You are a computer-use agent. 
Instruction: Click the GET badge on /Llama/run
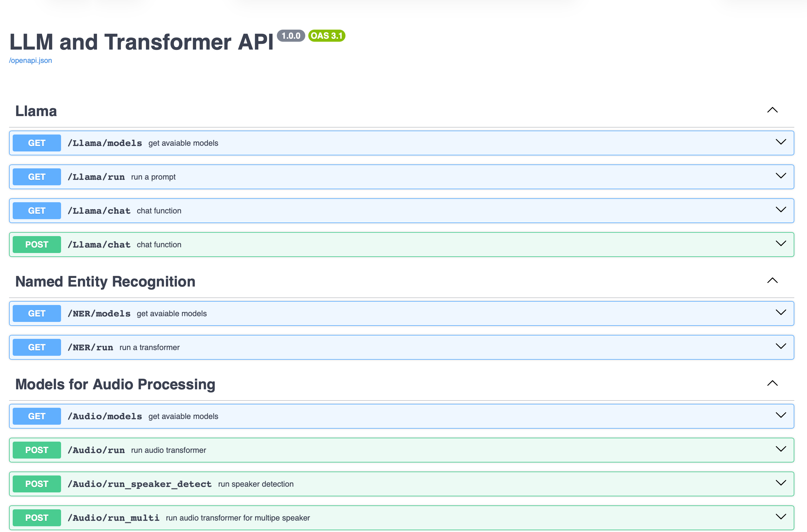tap(36, 177)
